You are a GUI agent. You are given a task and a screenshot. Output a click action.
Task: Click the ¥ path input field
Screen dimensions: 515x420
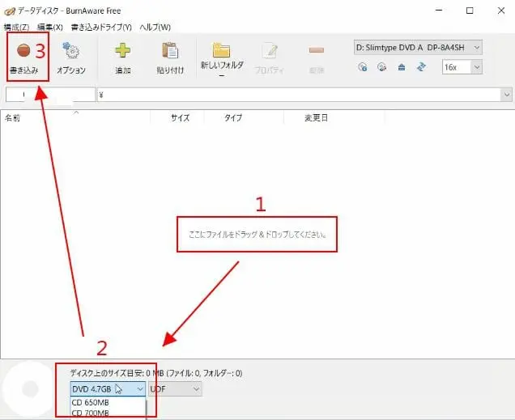(300, 95)
